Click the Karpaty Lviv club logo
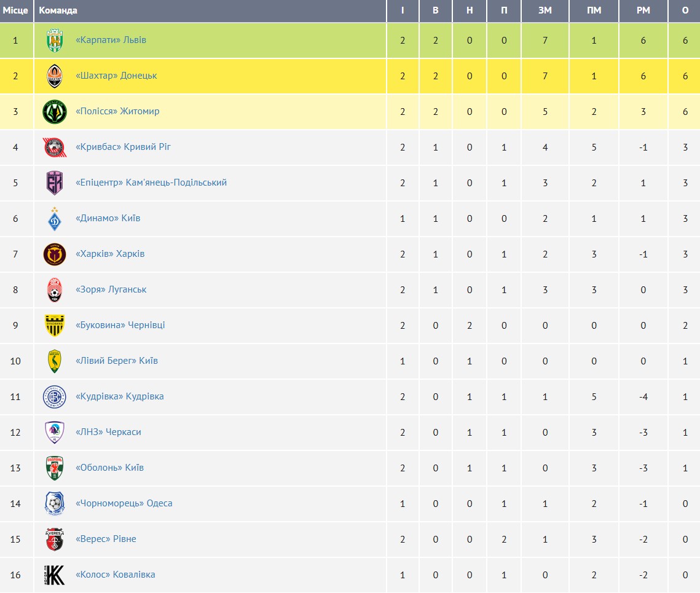This screenshot has width=700, height=593. [x=55, y=40]
